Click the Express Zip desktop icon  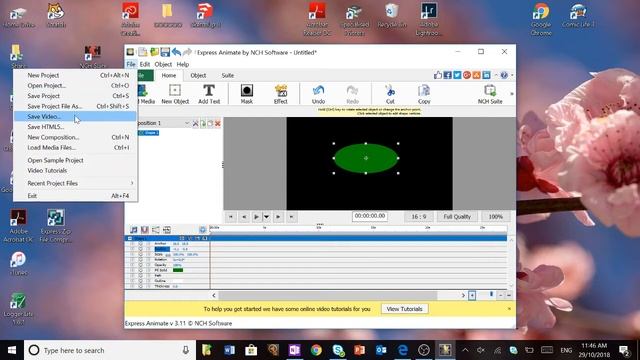click(x=56, y=225)
